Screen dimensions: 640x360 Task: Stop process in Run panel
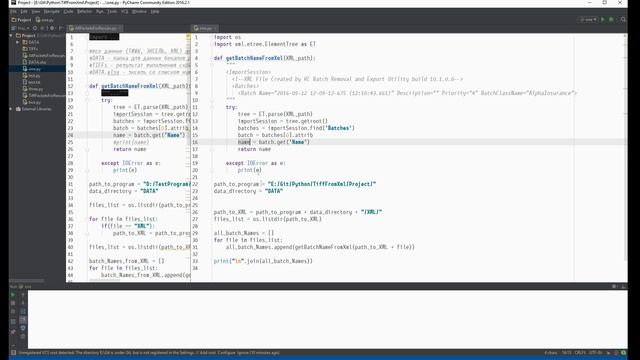(13, 303)
